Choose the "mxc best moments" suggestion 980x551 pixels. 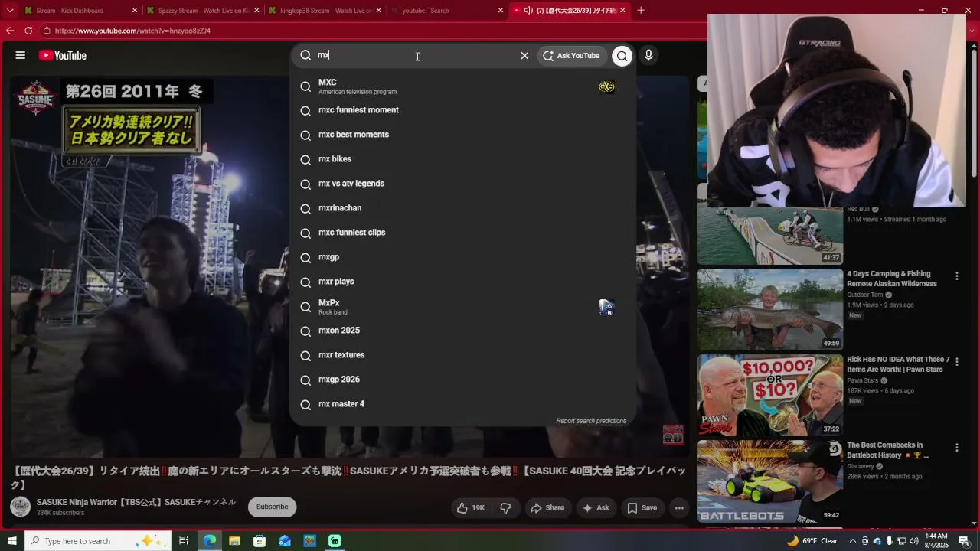463,135
